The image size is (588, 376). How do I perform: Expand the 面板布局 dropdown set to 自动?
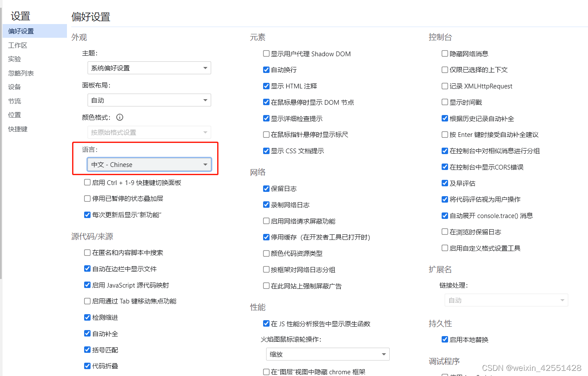point(149,100)
